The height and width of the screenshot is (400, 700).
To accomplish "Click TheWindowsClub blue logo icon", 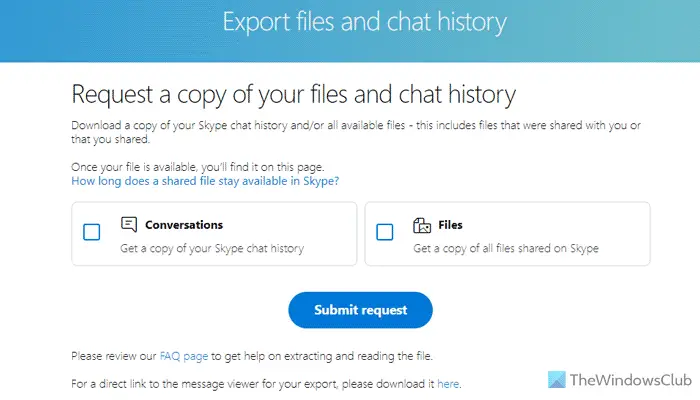I will [x=557, y=380].
